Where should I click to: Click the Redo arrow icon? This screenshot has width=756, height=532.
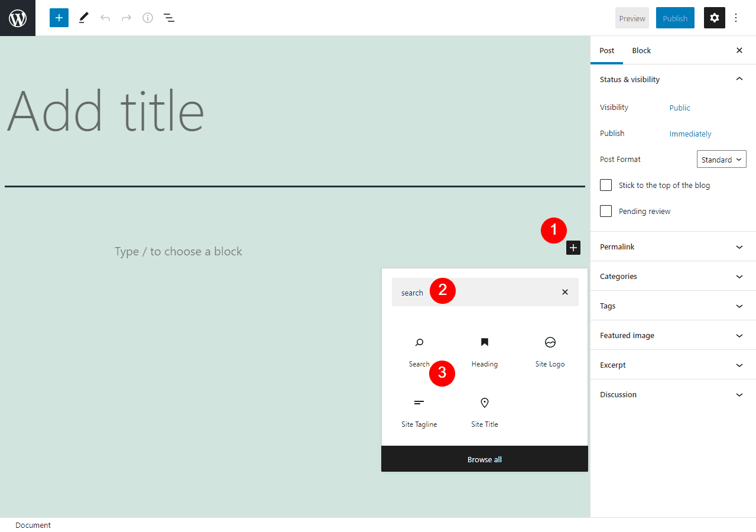[x=126, y=18]
